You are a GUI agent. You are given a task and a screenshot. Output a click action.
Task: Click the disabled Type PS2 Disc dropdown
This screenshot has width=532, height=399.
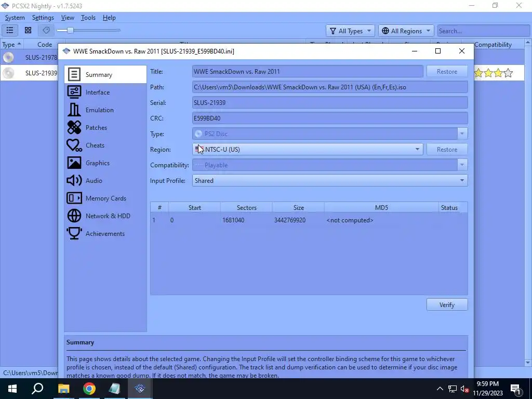click(x=330, y=134)
